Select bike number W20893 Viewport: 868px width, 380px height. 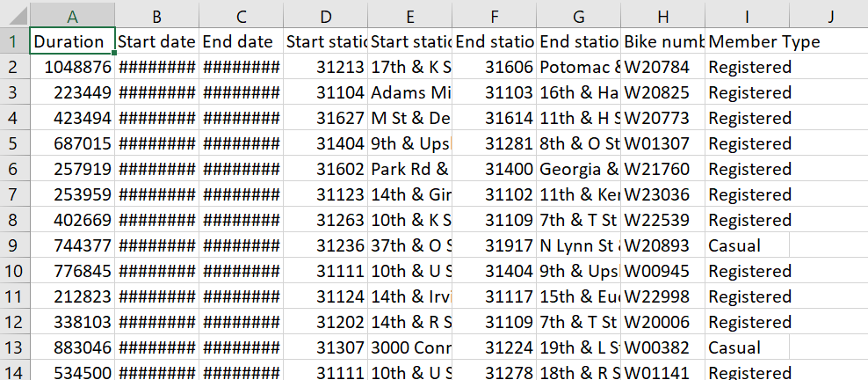(x=663, y=245)
